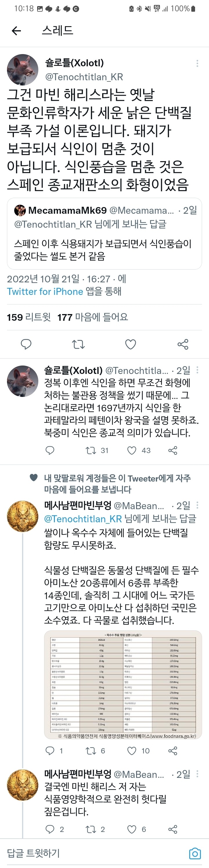Share the main Xolotl tweet
209x868 pixels.
click(183, 344)
